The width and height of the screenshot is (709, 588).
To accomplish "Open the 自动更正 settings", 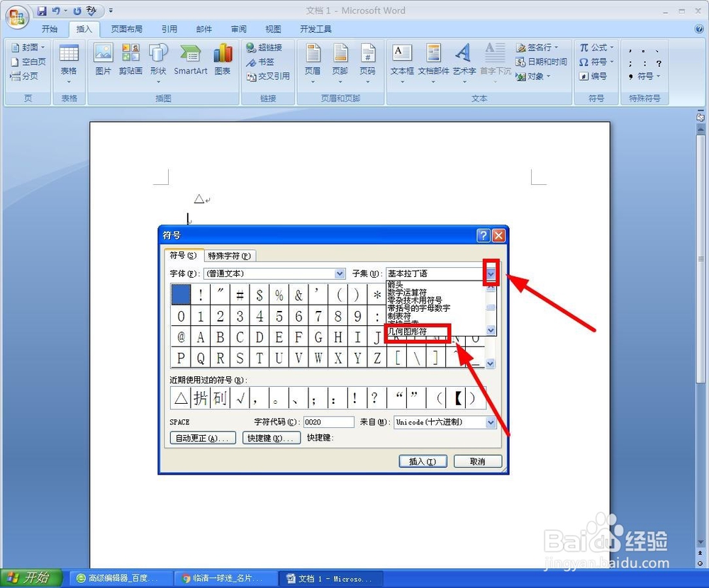I will pos(202,438).
